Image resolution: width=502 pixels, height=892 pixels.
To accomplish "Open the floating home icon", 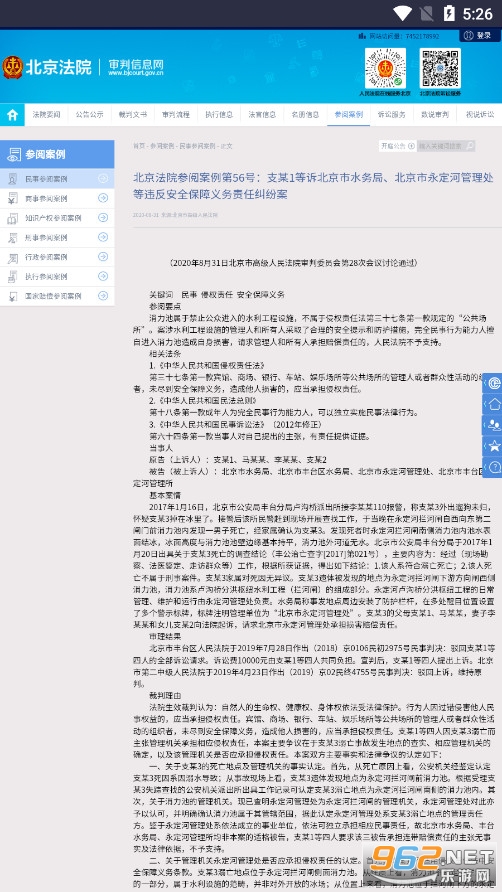I will 493,403.
